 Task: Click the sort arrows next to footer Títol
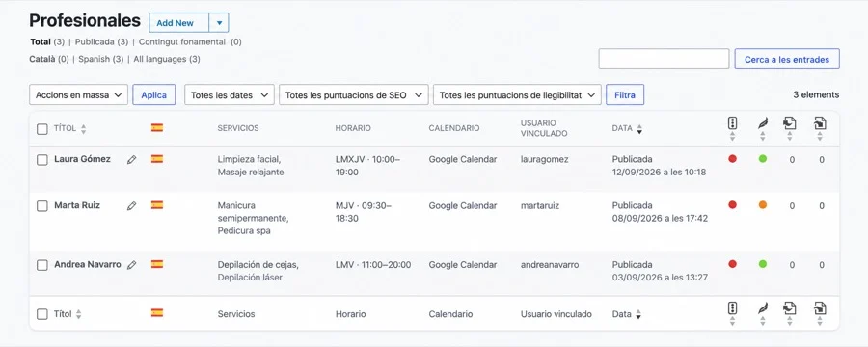(79, 314)
